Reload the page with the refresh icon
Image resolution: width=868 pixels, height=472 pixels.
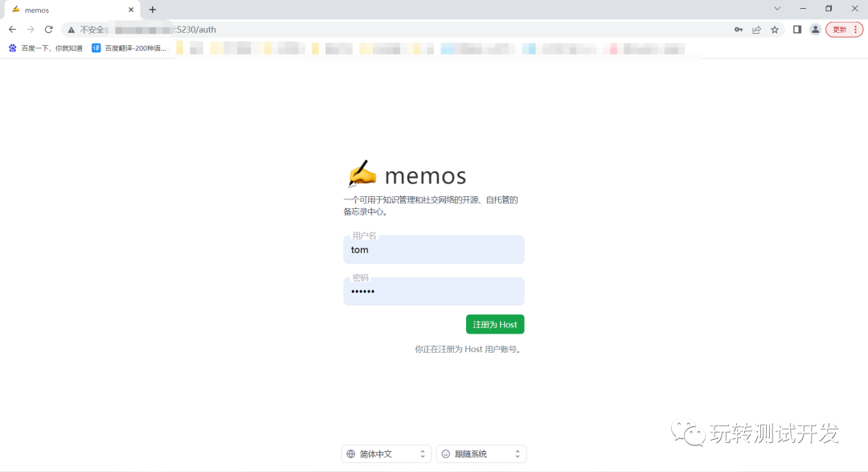tap(51, 29)
